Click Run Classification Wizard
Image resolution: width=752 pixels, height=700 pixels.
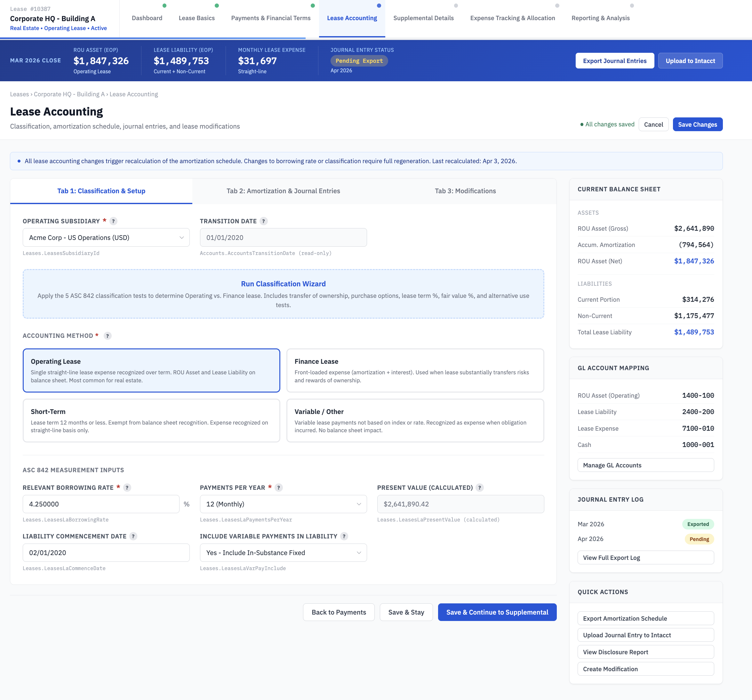[x=283, y=284]
